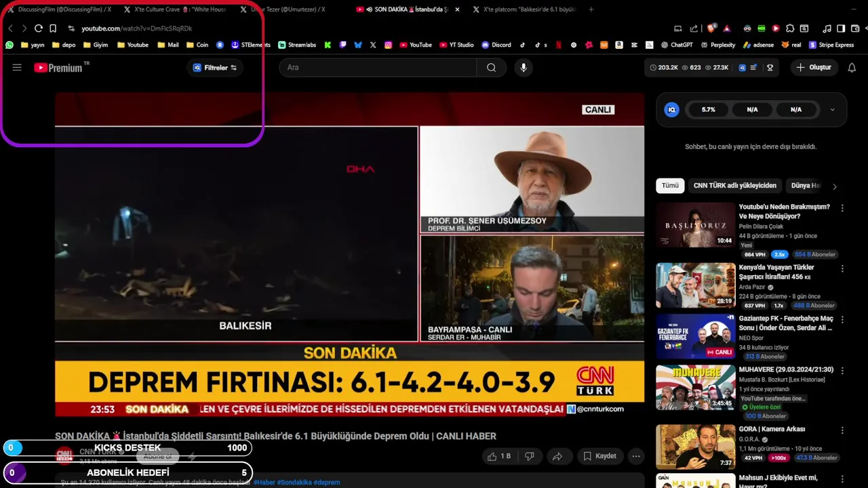Click the #deprem hashtag link
The height and width of the screenshot is (488, 868).
[x=327, y=483]
